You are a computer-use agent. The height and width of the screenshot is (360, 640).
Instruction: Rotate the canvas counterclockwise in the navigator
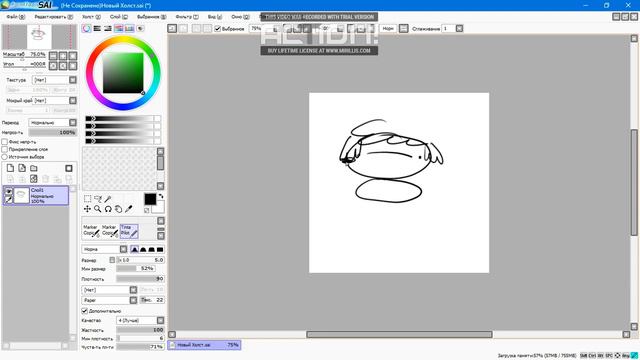point(53,66)
